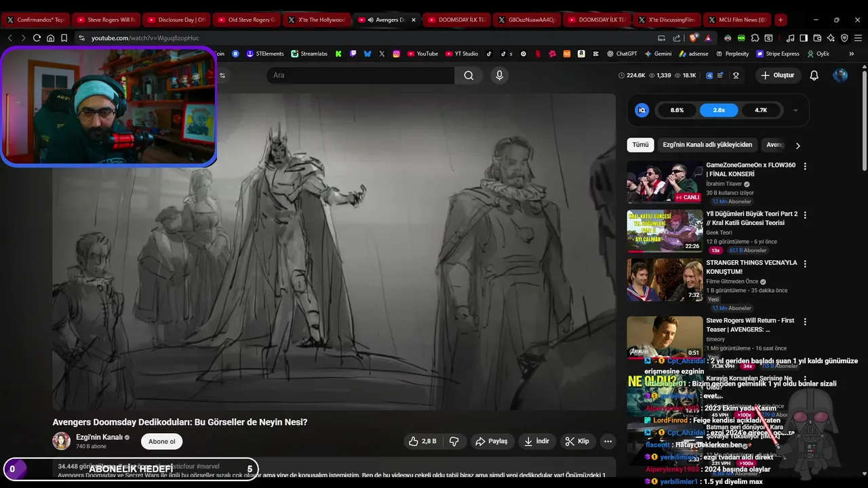This screenshot has width=868, height=488.
Task: Select the Tümü filter chip
Action: 640,145
